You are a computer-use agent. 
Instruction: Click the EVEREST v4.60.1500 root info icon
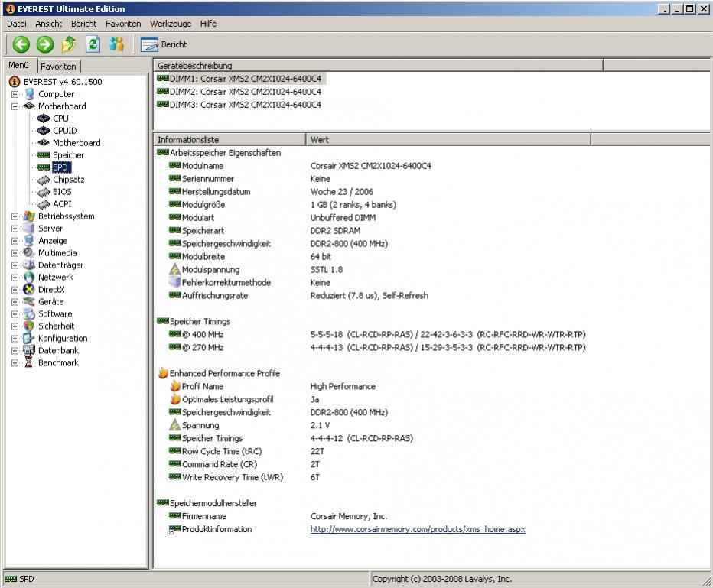pos(15,82)
